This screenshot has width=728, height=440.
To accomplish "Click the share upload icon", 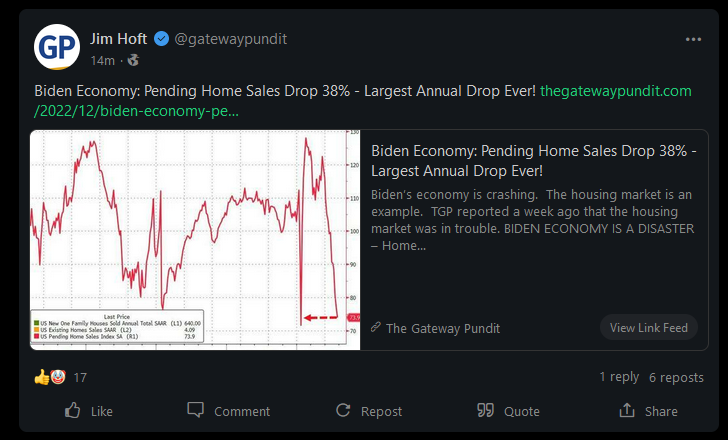I will coord(627,410).
